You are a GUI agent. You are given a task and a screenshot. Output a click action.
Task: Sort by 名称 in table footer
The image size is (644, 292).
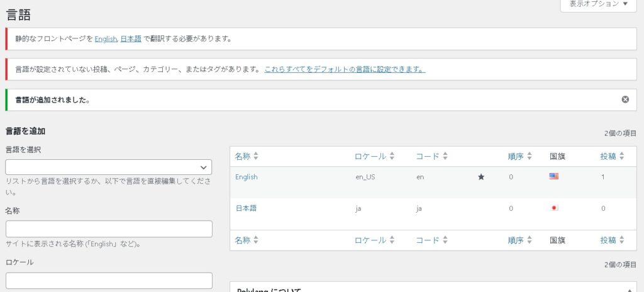tap(247, 240)
